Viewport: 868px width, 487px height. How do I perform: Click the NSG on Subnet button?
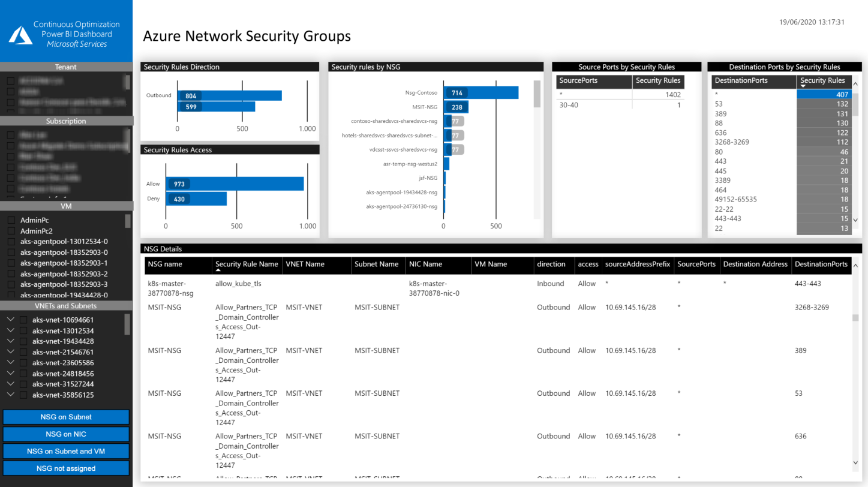coord(66,417)
